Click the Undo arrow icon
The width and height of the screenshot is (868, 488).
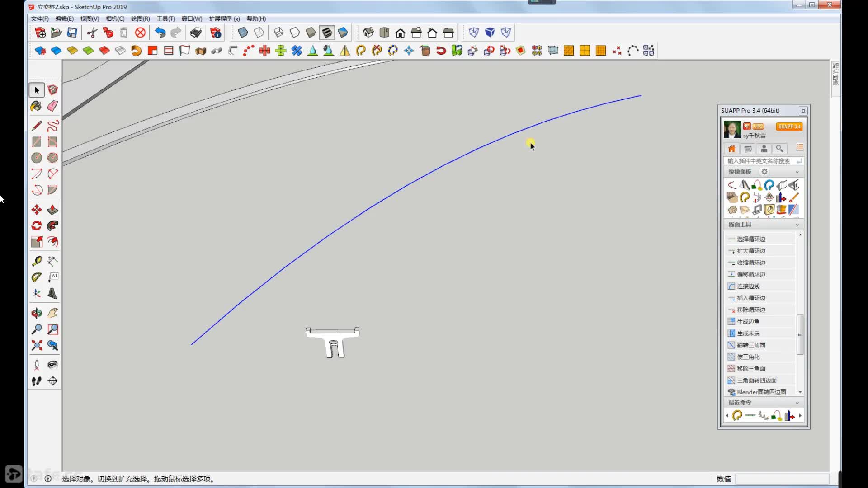click(x=160, y=33)
